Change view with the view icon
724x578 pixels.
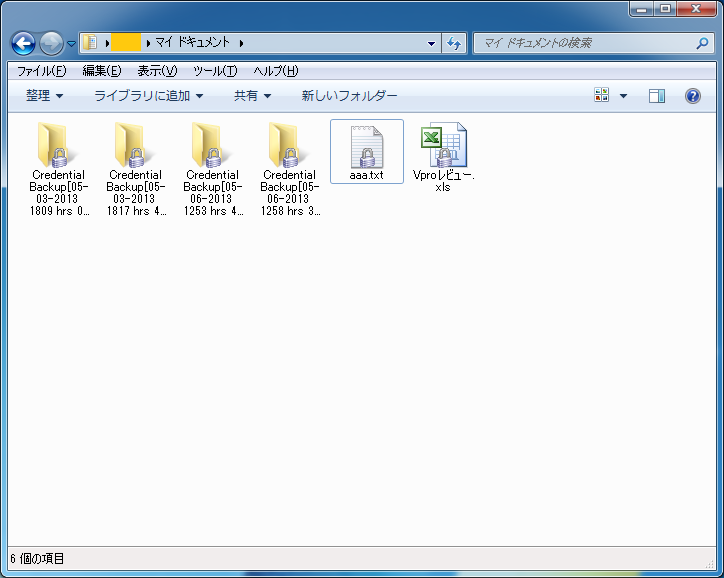pos(602,95)
